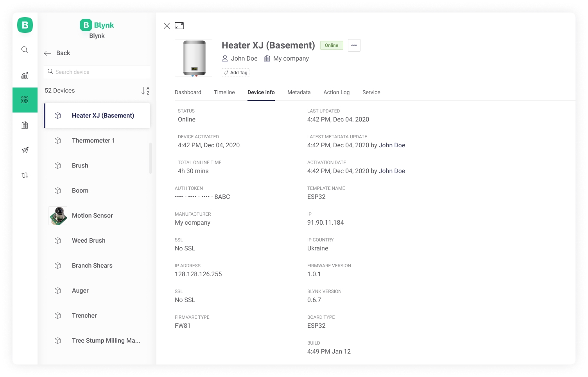Image resolution: width=588 pixels, height=377 pixels.
Task: Open the three-dots device actions menu
Action: tap(354, 45)
